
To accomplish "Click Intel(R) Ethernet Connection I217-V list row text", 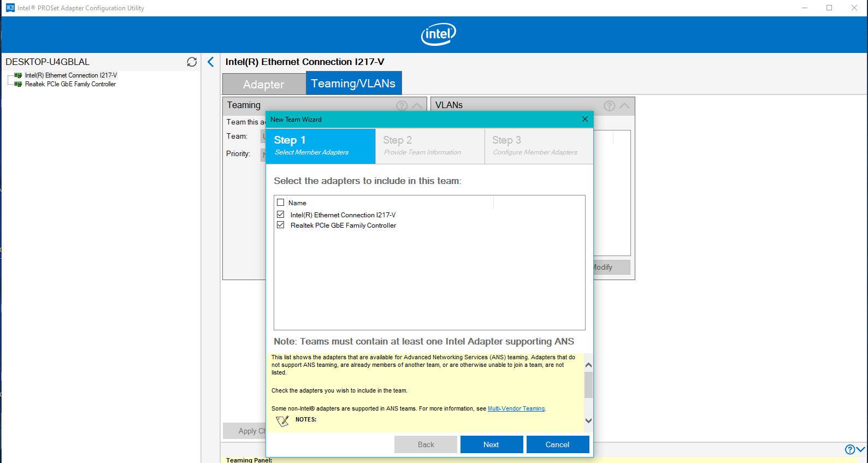I will 343,215.
